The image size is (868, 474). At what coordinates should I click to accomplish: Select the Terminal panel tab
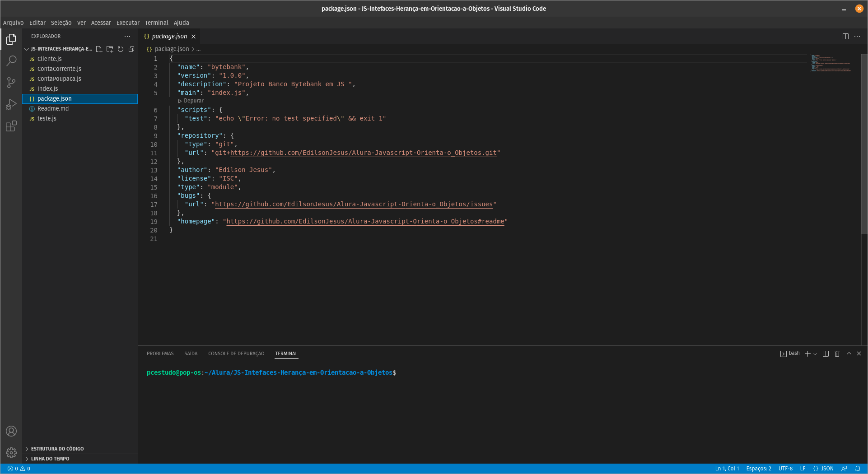click(x=286, y=353)
